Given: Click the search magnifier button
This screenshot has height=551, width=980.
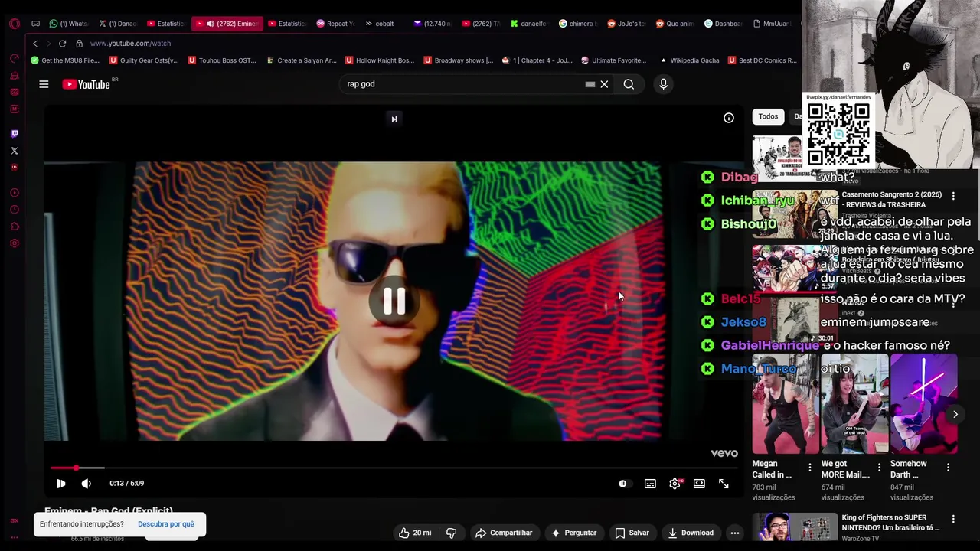Looking at the screenshot, I should pos(629,84).
